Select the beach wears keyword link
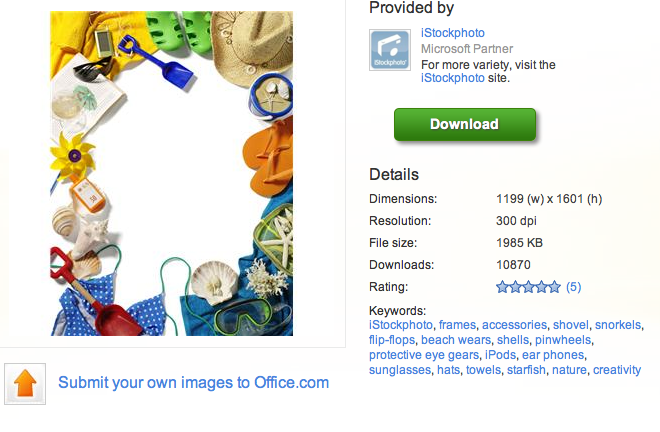 click(456, 340)
